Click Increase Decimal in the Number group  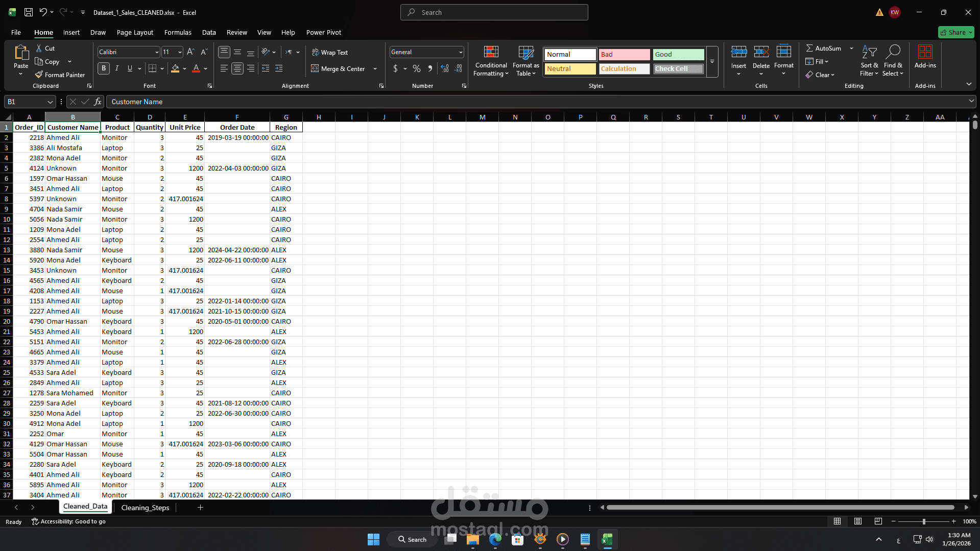[x=444, y=68]
